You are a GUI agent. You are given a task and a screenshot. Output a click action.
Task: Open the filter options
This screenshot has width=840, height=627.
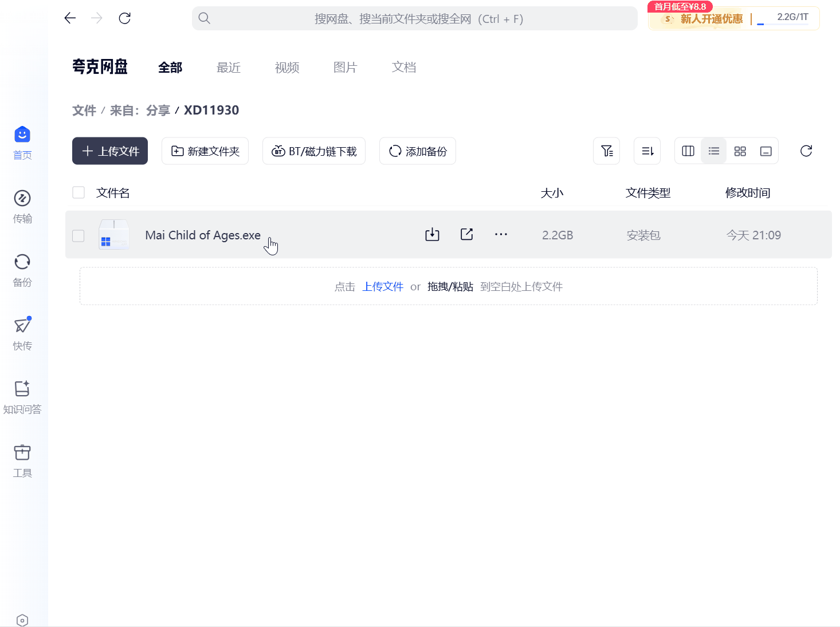[607, 151]
